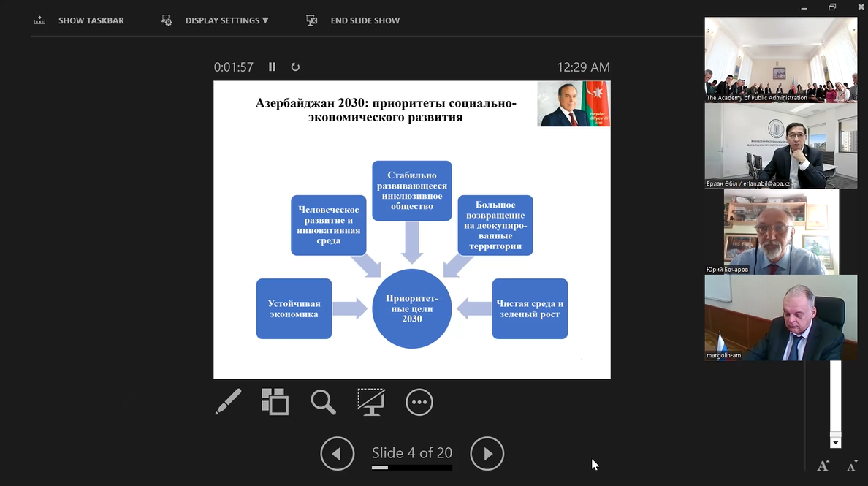Click the End Slide Show icon
Image resolution: width=868 pixels, height=486 pixels.
coord(312,20)
